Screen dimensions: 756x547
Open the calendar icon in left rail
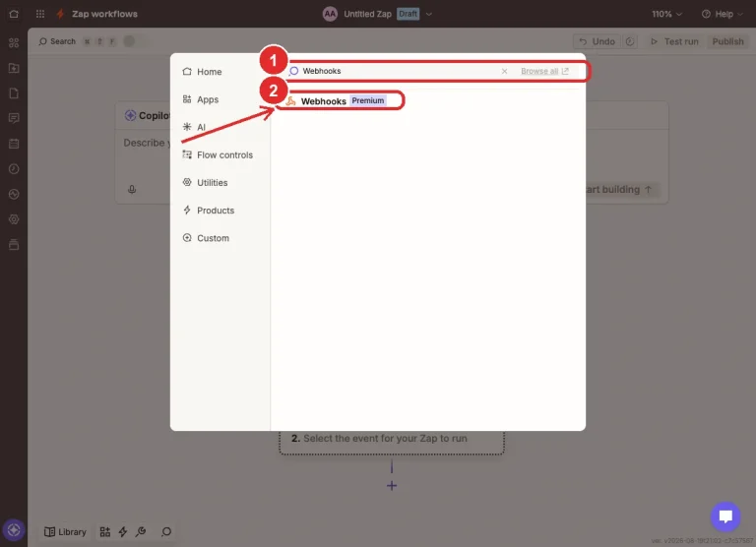click(14, 144)
